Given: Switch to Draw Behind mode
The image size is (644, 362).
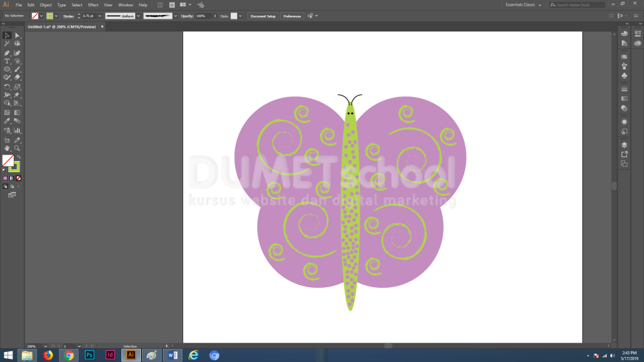Looking at the screenshot, I should coord(12,186).
